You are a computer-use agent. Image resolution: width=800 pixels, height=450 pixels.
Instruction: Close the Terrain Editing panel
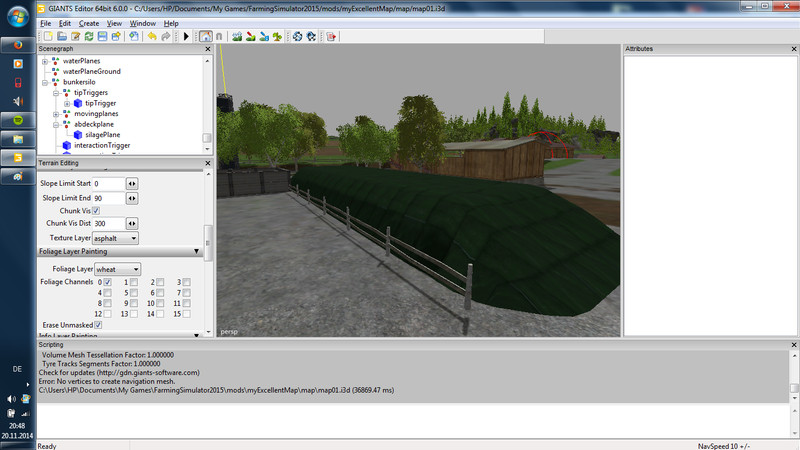point(208,163)
